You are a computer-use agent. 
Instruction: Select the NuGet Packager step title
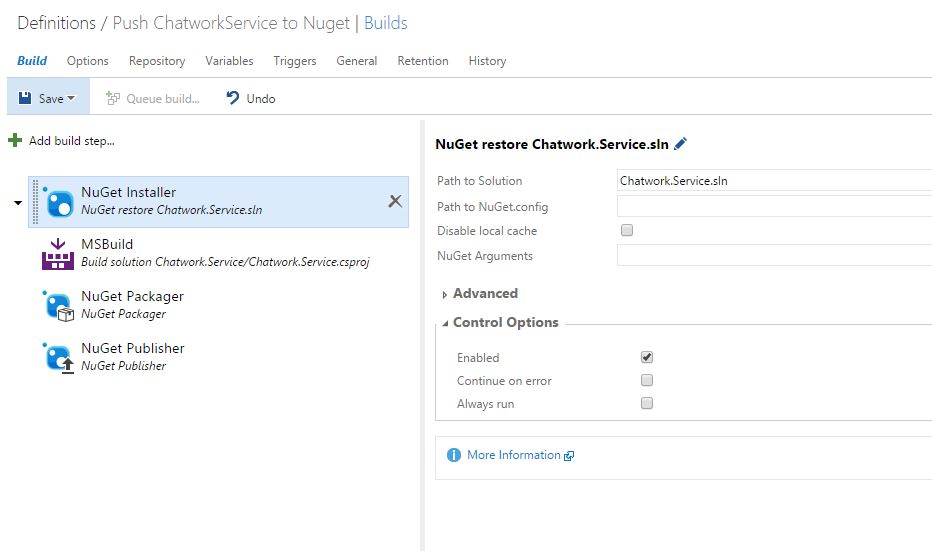coord(133,296)
